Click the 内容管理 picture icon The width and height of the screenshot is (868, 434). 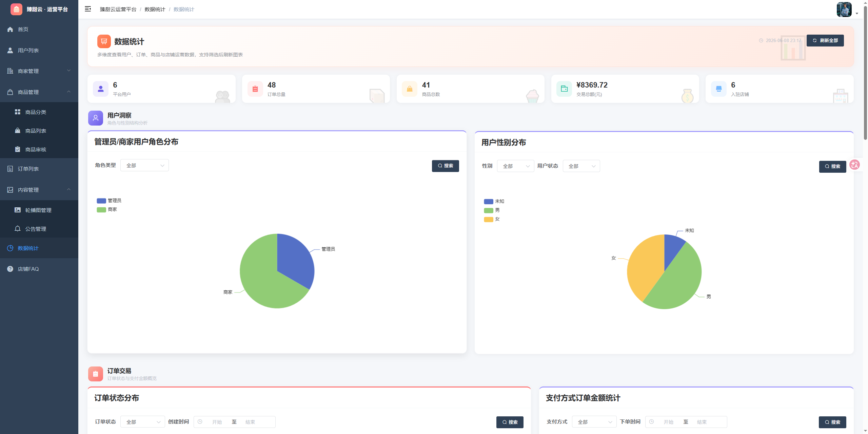click(10, 190)
